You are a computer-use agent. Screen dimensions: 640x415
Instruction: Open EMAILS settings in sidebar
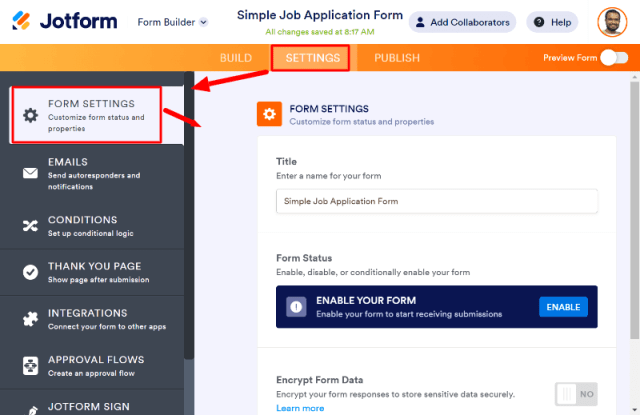[92, 173]
